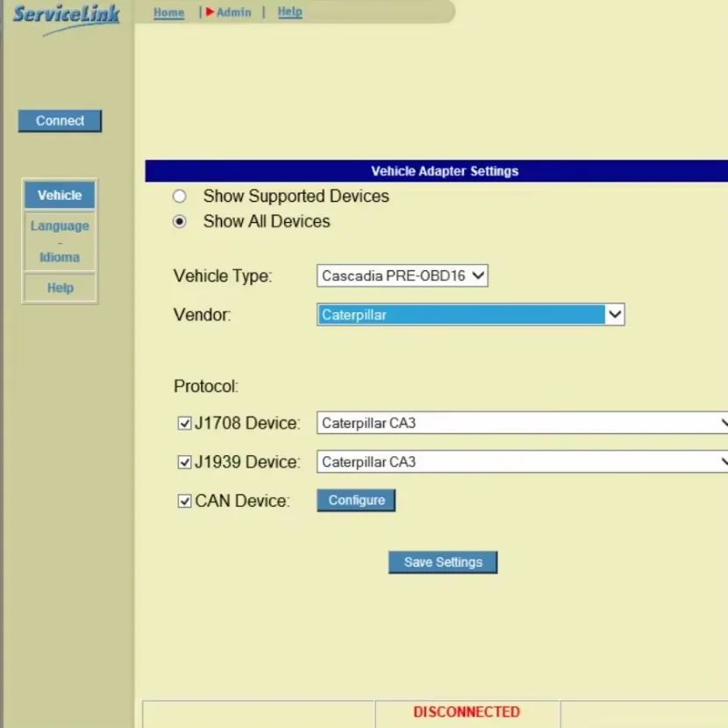This screenshot has height=728, width=728.
Task: Open the Help sidebar item
Action: [60, 288]
